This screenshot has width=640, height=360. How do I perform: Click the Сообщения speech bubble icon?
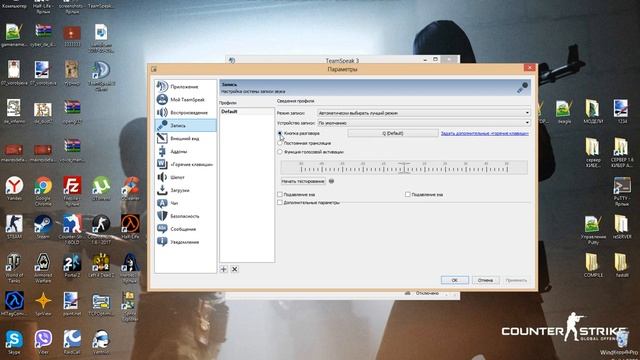[162, 229]
